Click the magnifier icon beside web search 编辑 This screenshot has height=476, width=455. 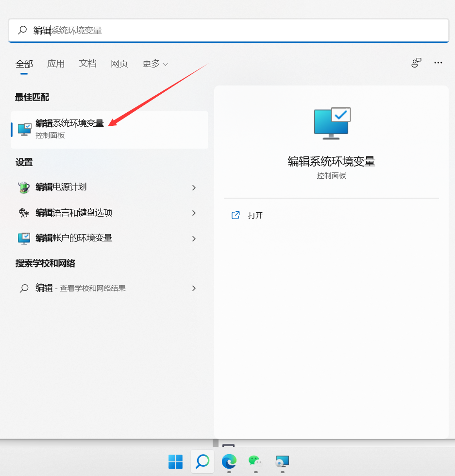[x=24, y=288]
